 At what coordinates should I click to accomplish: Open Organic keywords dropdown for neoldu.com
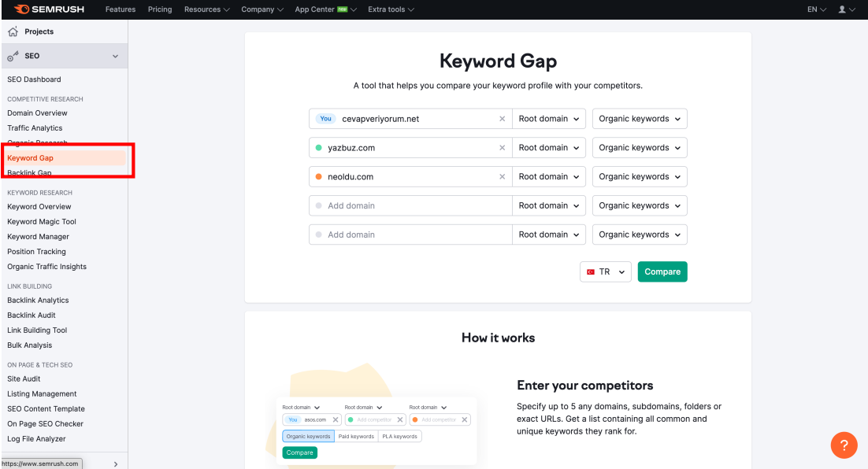pyautogui.click(x=640, y=177)
